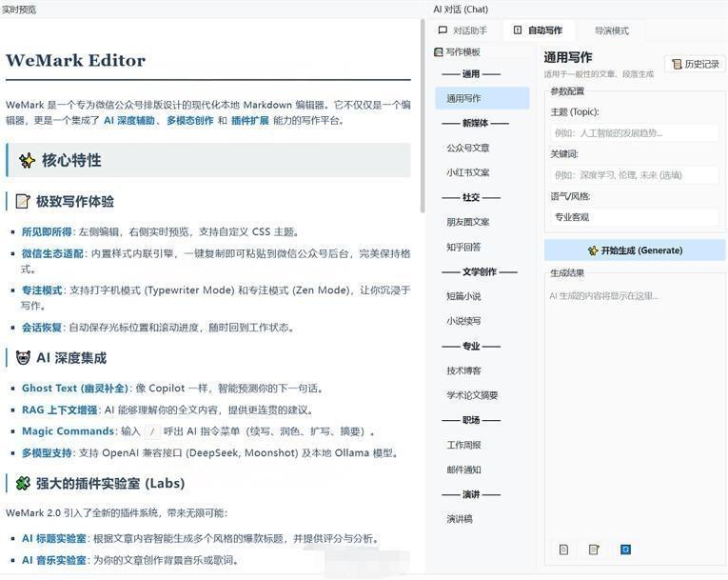
Task: Click the 所见即所得 bold term
Action: pos(47,232)
